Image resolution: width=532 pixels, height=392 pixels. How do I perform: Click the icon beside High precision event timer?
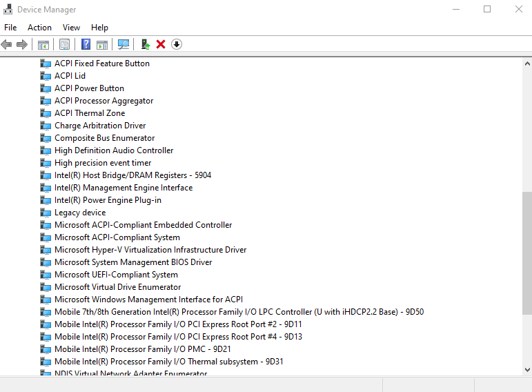(x=46, y=163)
